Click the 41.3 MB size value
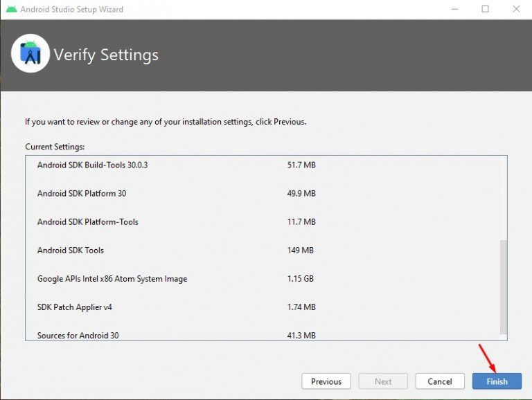The height and width of the screenshot is (400, 532). (x=301, y=335)
